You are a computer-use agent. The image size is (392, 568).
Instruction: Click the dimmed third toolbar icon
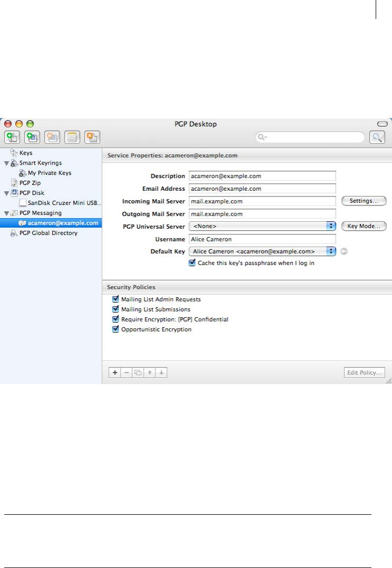(52, 138)
